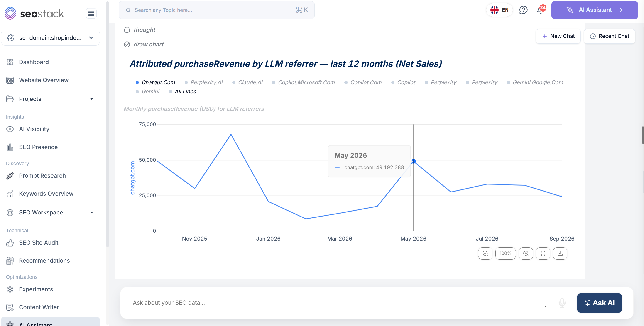This screenshot has height=326, width=644.
Task: Click the '75,000' y-axis value
Action: (147, 124)
